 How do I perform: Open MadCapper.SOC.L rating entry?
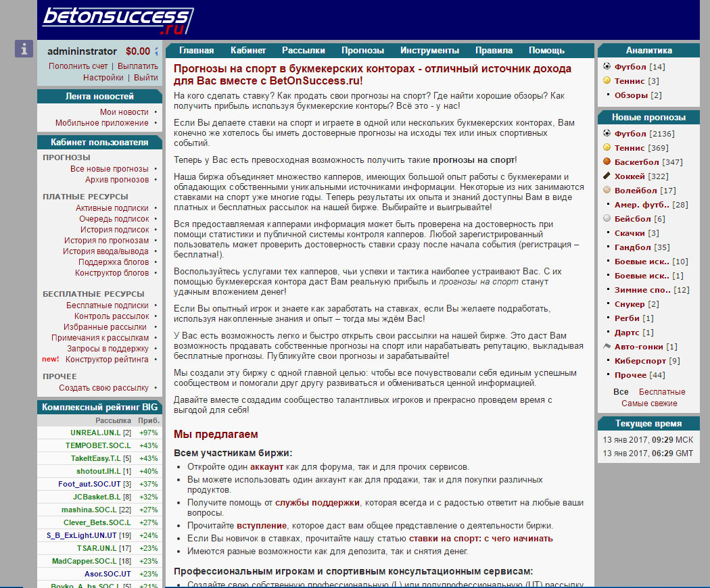click(x=85, y=561)
